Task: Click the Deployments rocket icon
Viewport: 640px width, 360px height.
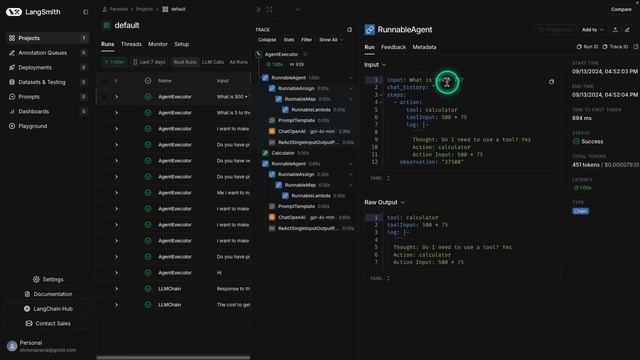Action: point(12,67)
